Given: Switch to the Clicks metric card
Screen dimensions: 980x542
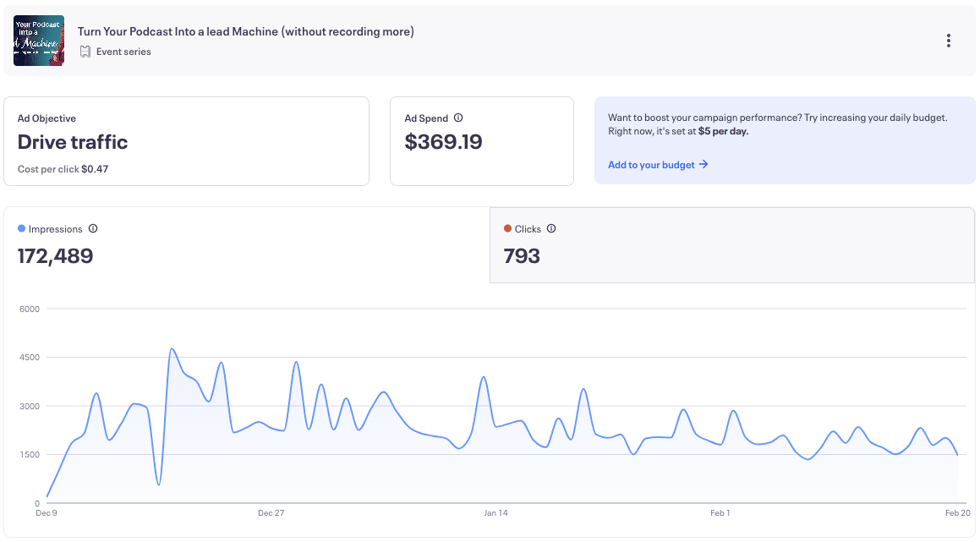Looking at the screenshot, I should pyautogui.click(x=731, y=245).
